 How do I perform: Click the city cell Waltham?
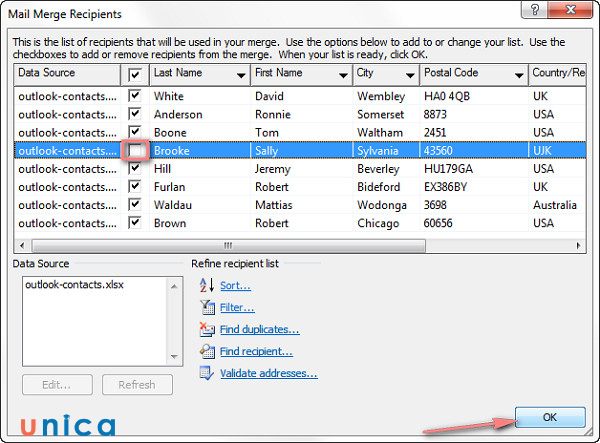coord(380,132)
